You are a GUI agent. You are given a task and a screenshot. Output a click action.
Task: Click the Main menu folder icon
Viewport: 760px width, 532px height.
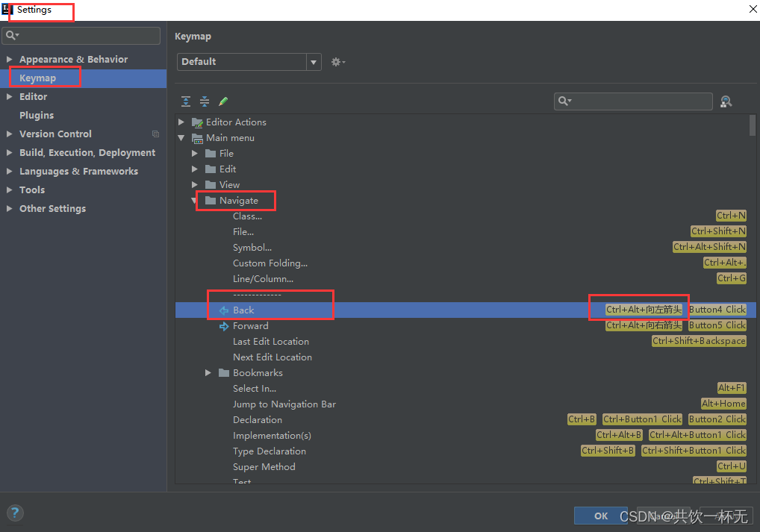[197, 138]
